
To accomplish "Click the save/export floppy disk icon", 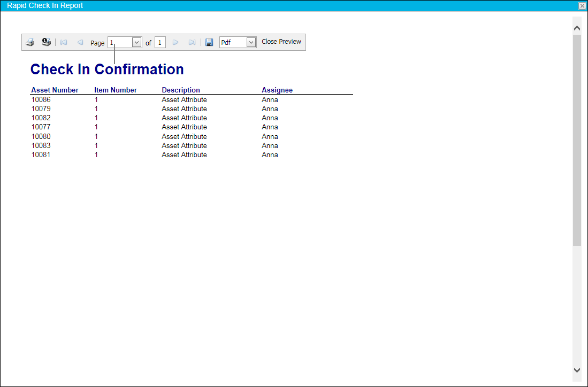I will tap(209, 42).
